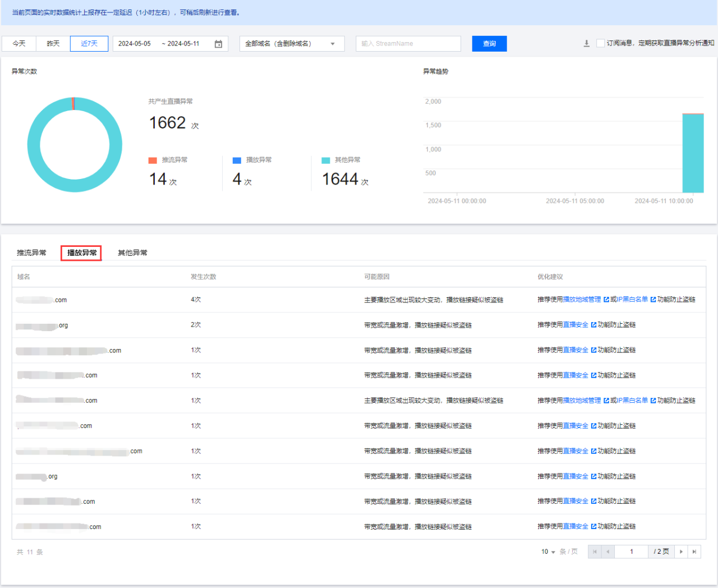Switch to the 推流异常 tab
Image resolution: width=718 pixels, height=588 pixels.
click(31, 253)
